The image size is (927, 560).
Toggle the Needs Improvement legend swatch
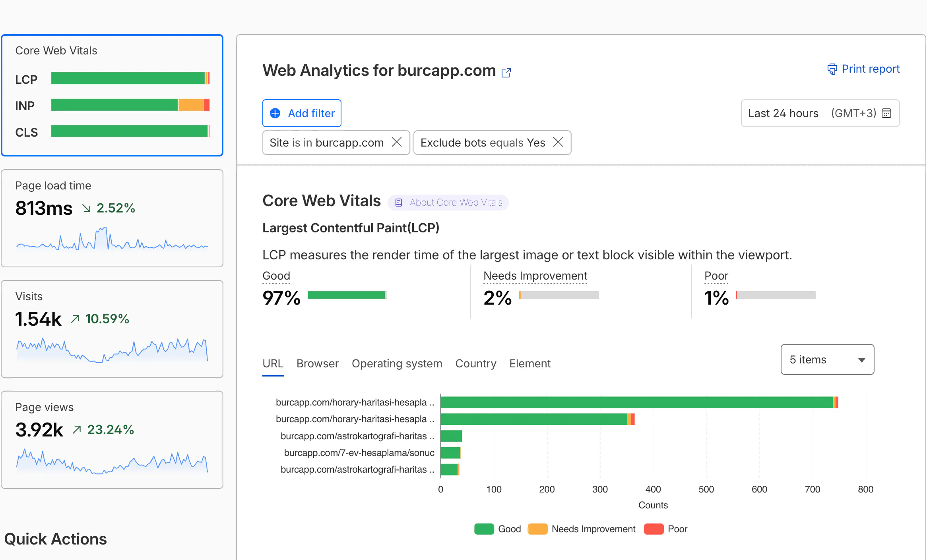click(x=538, y=529)
